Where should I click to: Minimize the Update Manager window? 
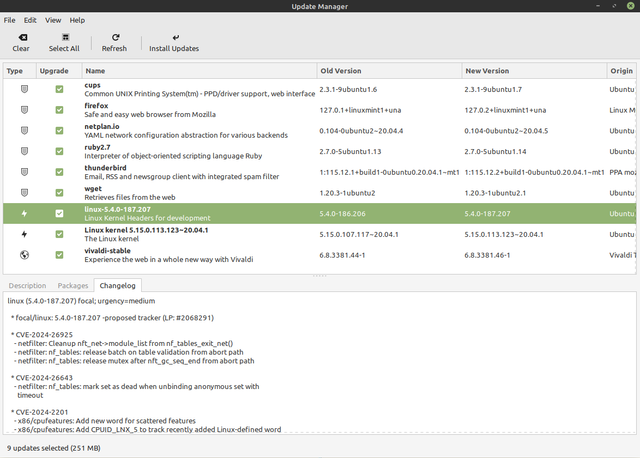click(x=598, y=6)
